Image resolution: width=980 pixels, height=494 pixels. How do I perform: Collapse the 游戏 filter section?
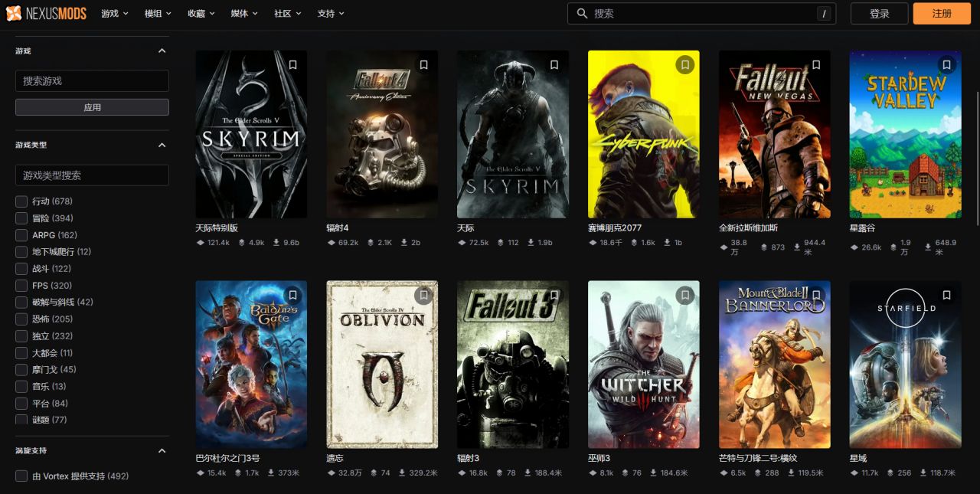pos(162,51)
